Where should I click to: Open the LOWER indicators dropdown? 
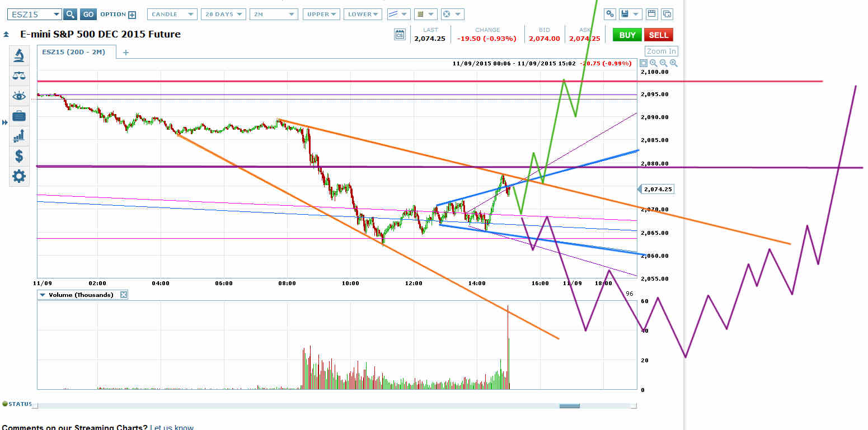tap(363, 15)
